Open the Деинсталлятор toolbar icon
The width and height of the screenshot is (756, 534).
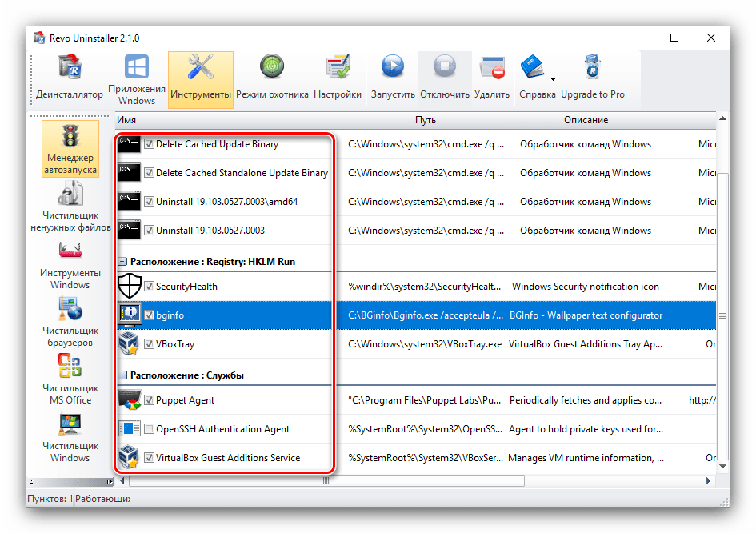[69, 79]
